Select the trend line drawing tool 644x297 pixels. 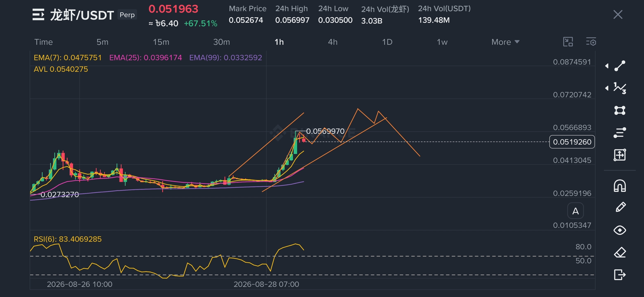pos(620,66)
